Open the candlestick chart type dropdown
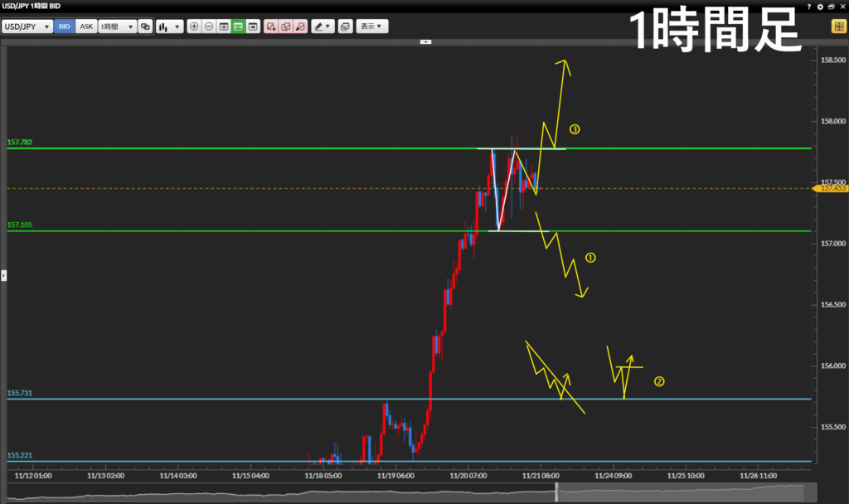Viewport: 849px width, 504px height. 169,27
